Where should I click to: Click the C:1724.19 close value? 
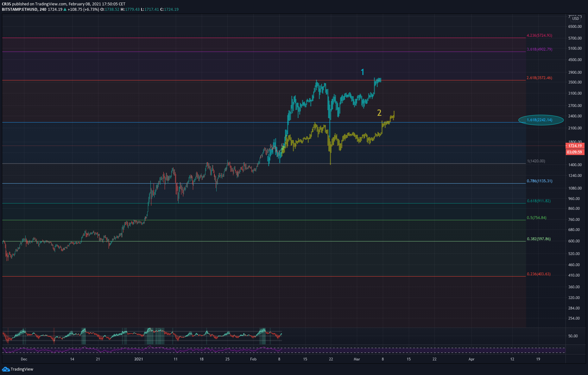169,9
